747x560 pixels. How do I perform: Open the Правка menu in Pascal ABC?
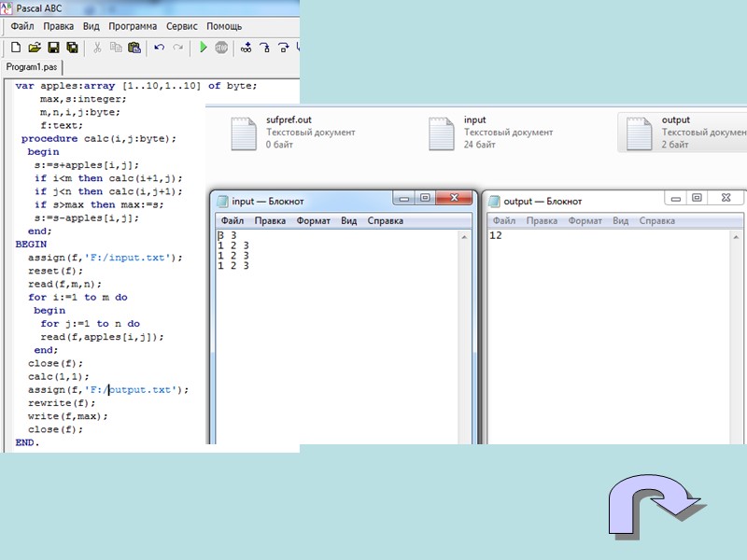click(59, 26)
